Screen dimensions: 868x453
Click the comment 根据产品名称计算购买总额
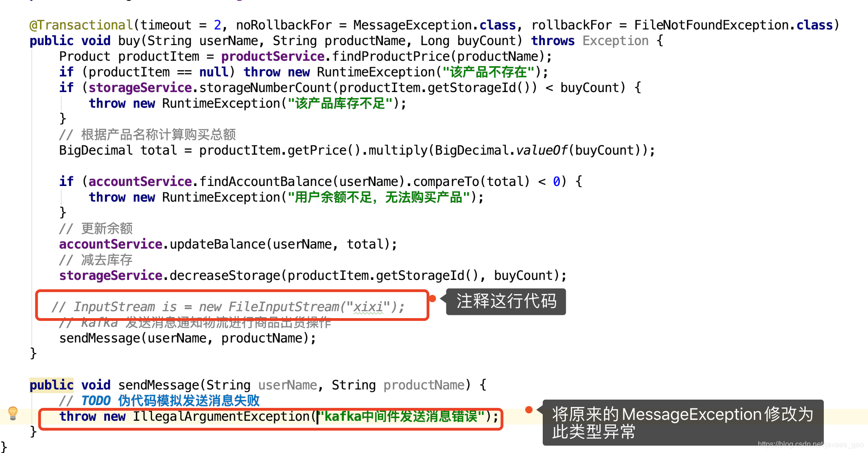tap(147, 134)
